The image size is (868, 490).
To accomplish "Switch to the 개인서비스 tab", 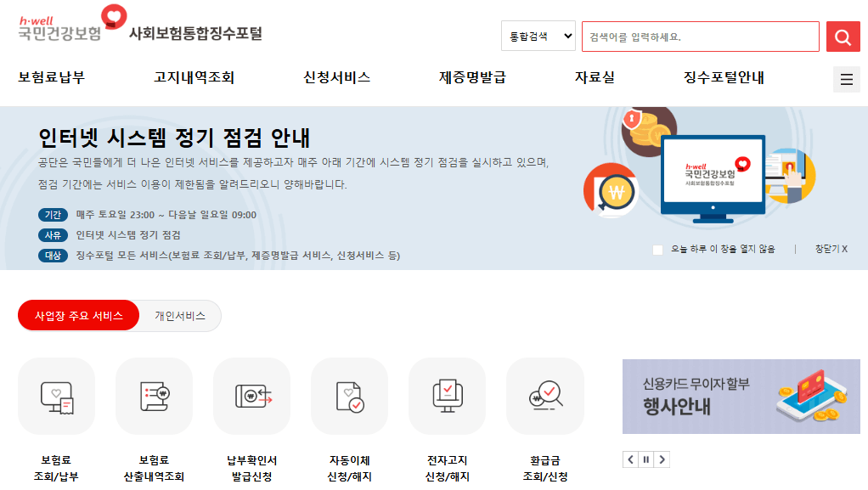I will pos(180,316).
